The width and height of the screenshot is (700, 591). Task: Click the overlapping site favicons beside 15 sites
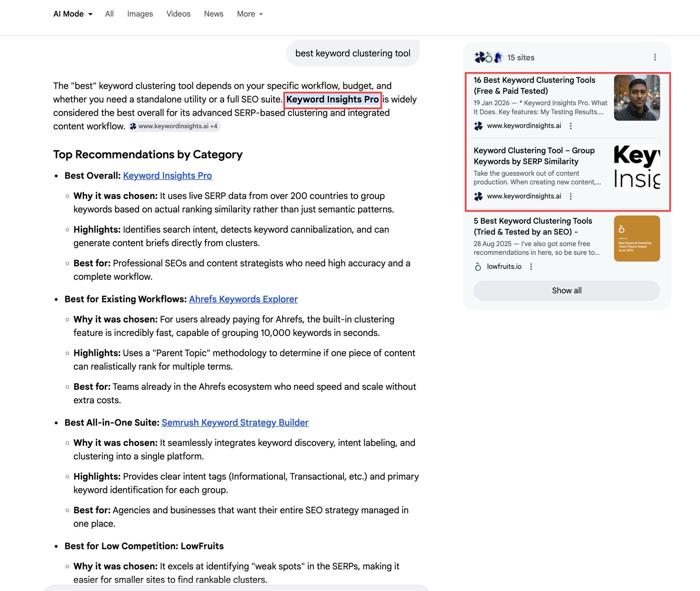coord(488,57)
